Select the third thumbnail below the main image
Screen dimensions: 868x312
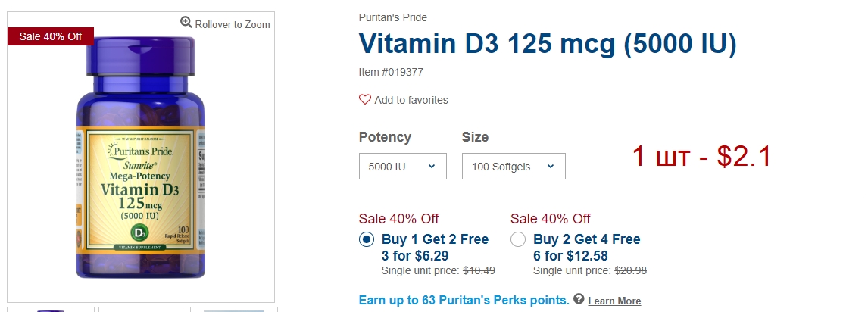233,310
